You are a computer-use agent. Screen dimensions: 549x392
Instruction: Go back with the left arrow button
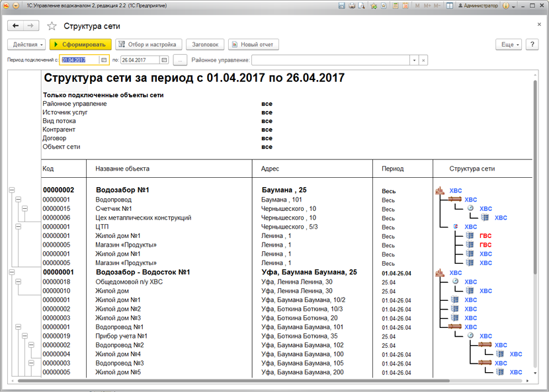16,26
